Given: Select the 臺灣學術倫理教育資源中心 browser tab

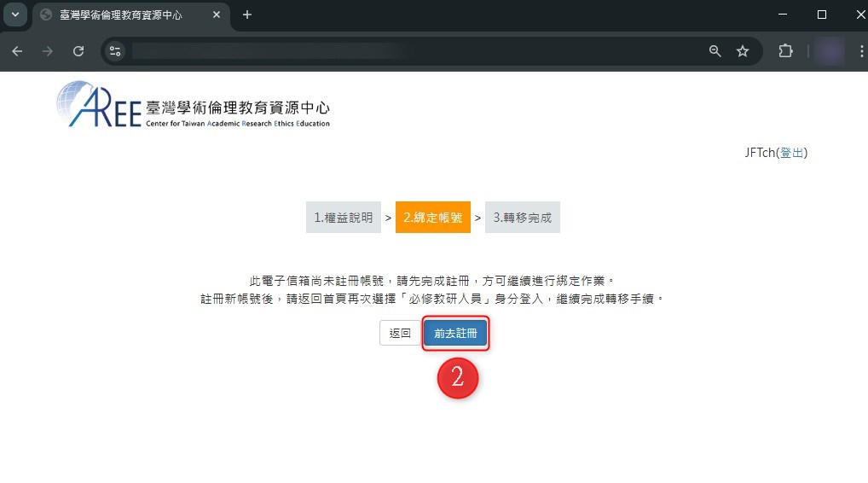Looking at the screenshot, I should [x=132, y=15].
